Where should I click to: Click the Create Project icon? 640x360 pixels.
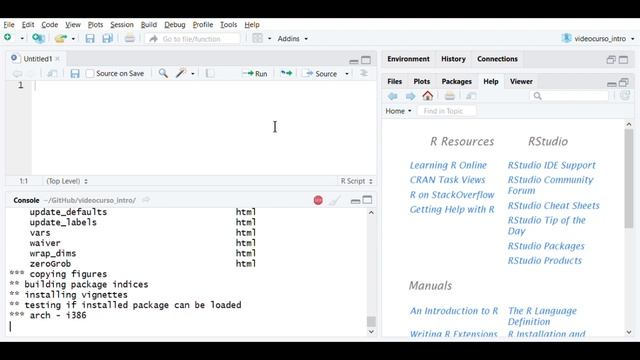tap(38, 38)
